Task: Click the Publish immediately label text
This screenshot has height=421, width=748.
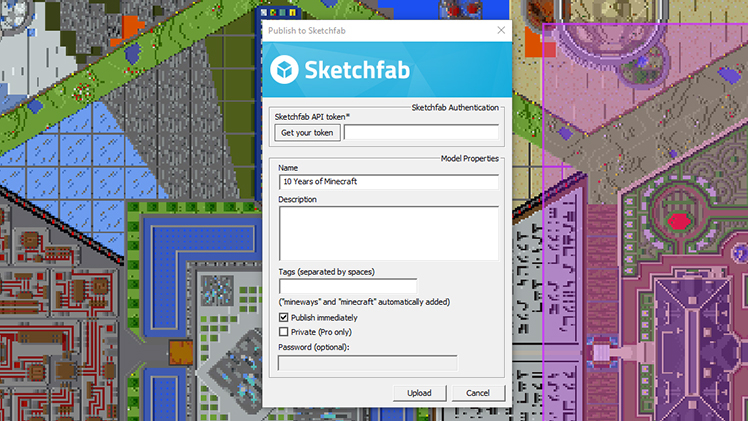Action: [325, 318]
